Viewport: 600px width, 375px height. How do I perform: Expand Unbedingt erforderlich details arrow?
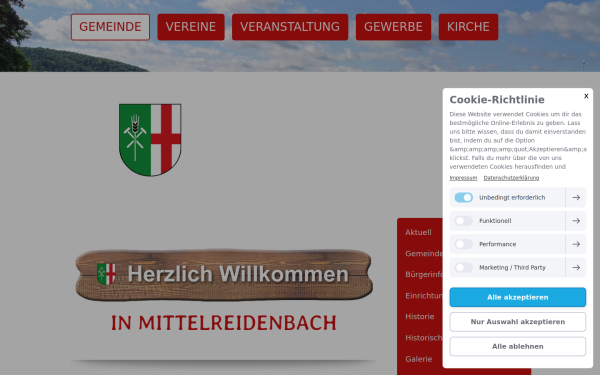point(576,197)
